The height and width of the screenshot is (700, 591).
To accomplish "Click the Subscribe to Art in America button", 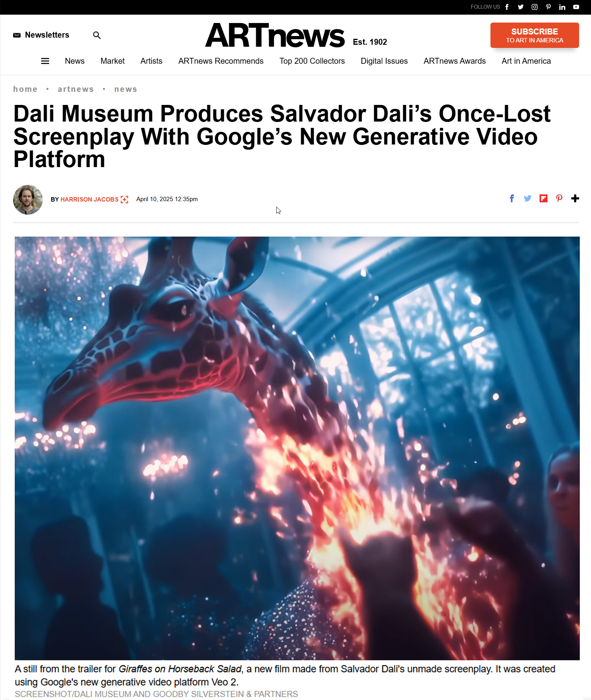I will pyautogui.click(x=534, y=35).
